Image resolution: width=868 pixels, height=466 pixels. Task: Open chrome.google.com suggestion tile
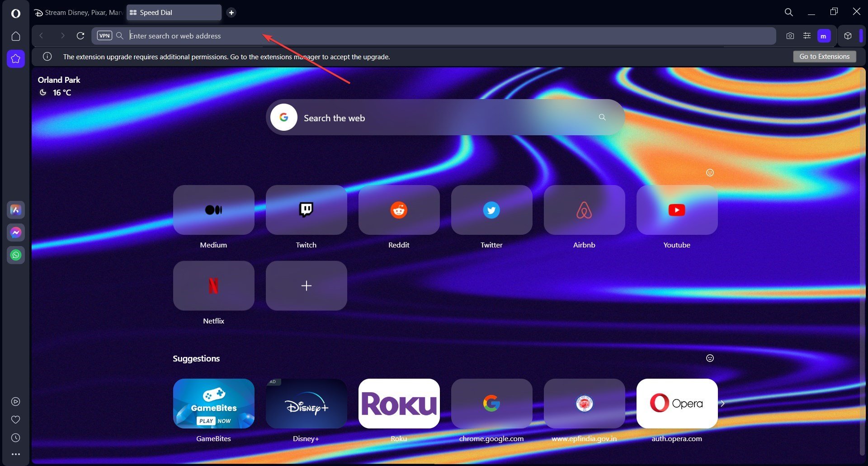coord(492,404)
